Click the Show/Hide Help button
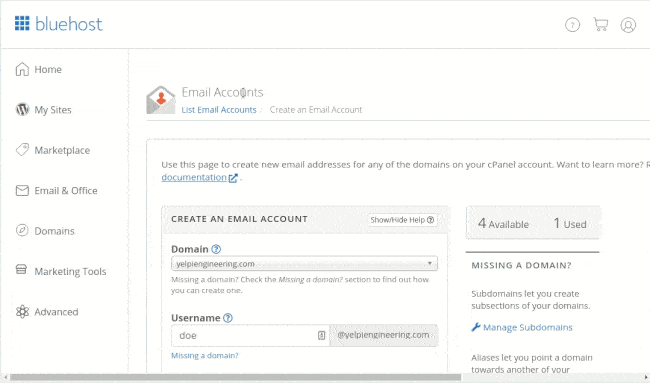The image size is (650, 383). pos(402,220)
